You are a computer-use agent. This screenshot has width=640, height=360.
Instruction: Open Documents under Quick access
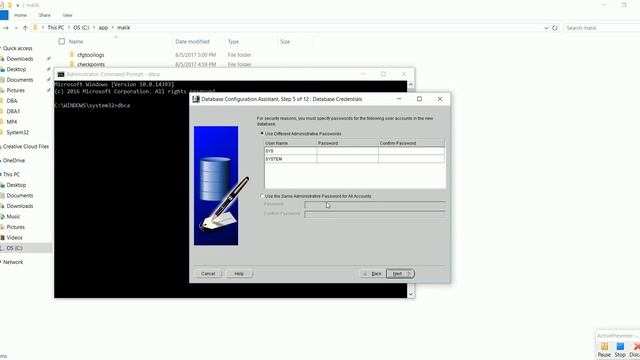pos(20,80)
